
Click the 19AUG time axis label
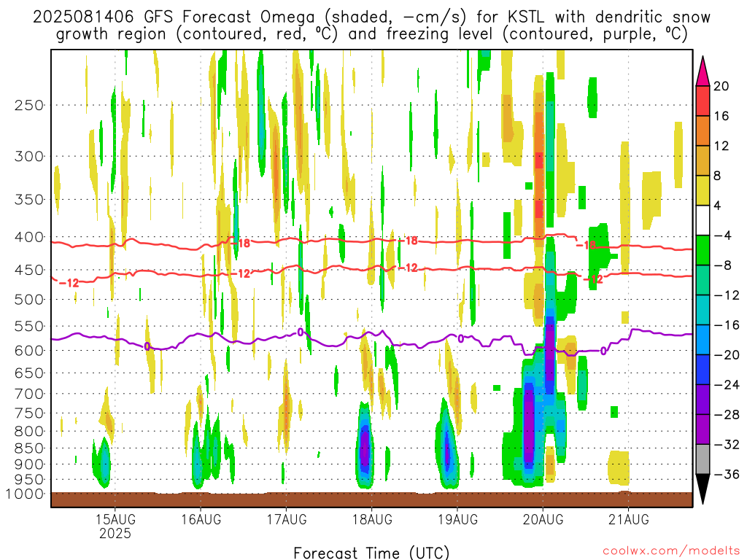(x=458, y=519)
